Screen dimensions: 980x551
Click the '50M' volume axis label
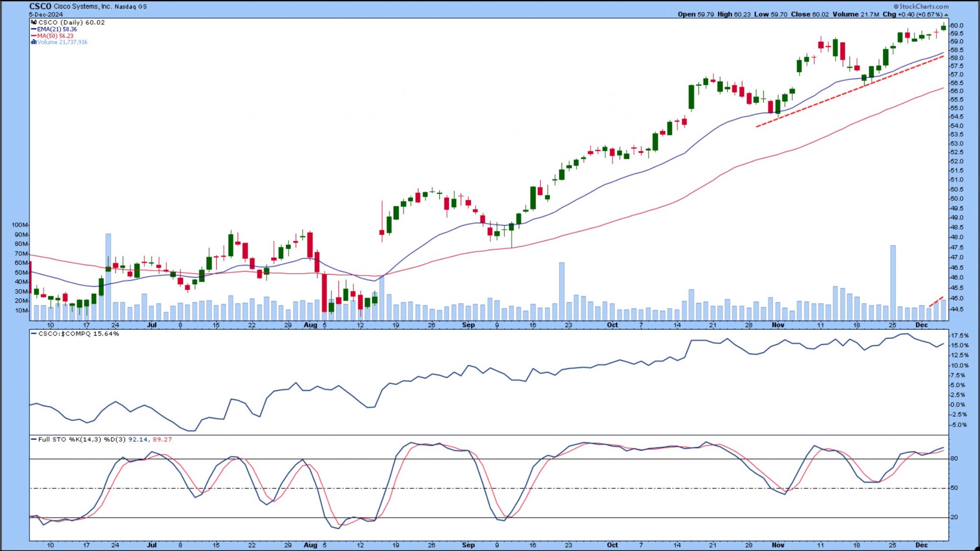tap(21, 272)
